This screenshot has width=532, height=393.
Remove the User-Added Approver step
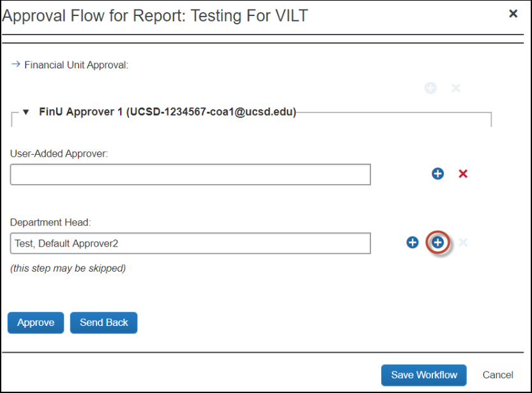tap(463, 174)
